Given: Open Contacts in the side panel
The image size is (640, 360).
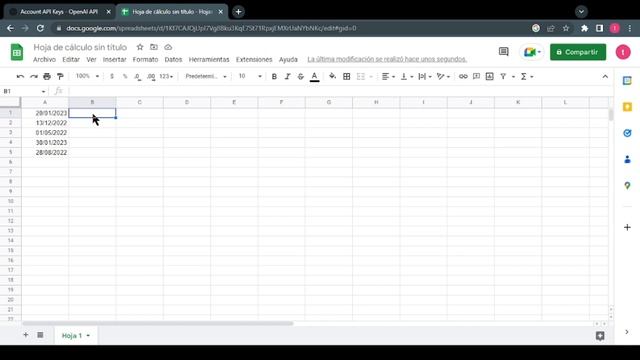Looking at the screenshot, I should (627, 159).
